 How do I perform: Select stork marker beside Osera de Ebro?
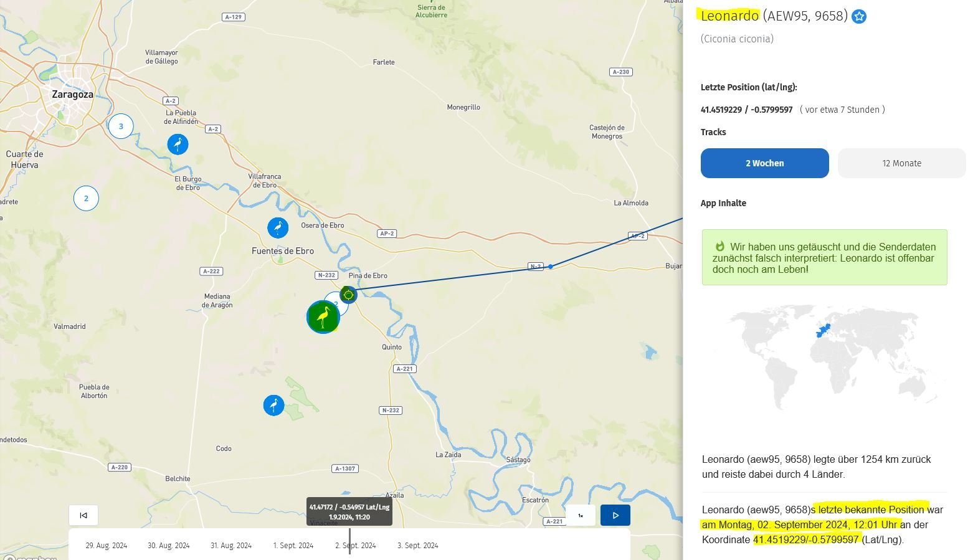(x=278, y=228)
